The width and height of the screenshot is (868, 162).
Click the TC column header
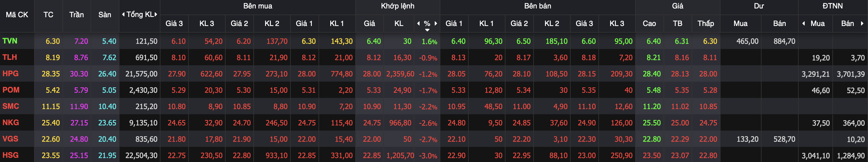(x=48, y=15)
